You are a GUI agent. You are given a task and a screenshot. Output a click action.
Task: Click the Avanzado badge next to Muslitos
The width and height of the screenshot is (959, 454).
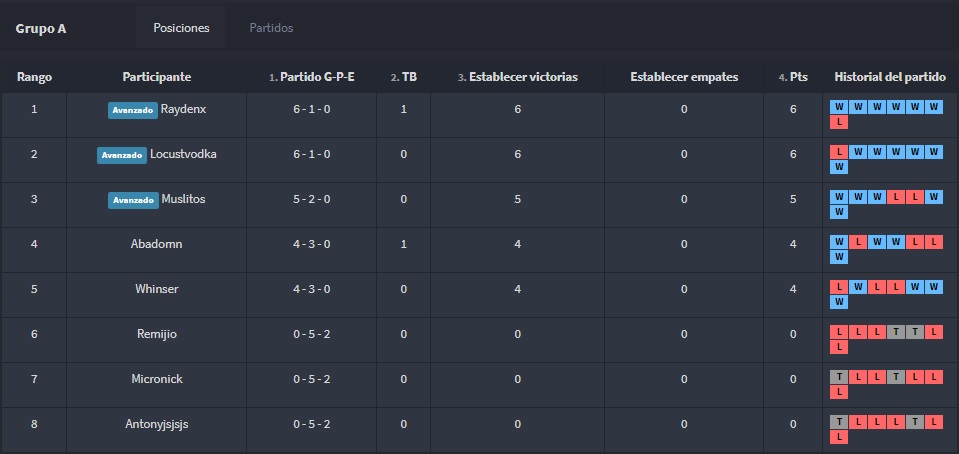point(133,200)
